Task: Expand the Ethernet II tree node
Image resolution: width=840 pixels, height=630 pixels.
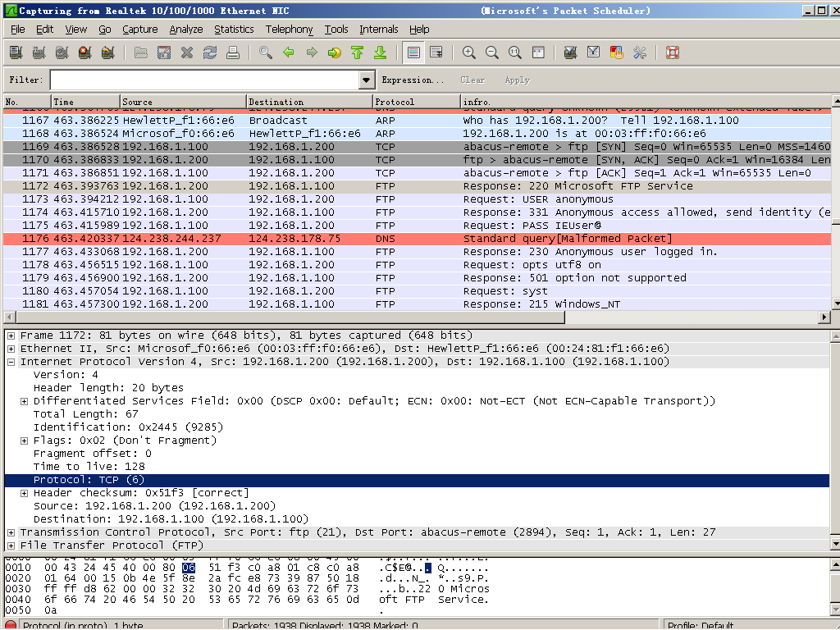Action: (11, 349)
